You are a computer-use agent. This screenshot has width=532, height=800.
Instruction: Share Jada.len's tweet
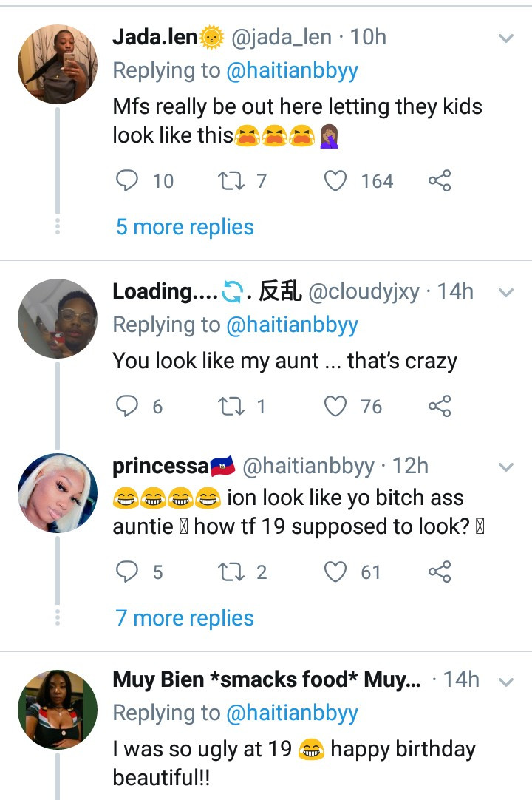click(440, 181)
